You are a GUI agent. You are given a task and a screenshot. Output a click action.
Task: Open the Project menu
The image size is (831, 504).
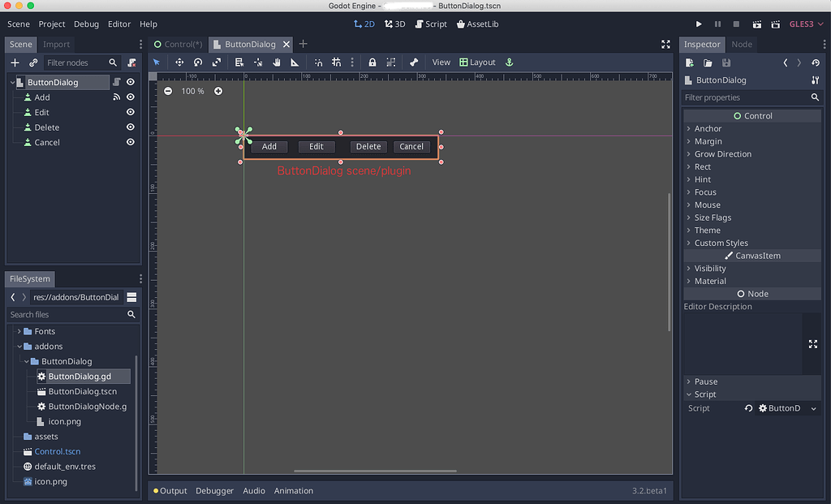click(x=51, y=24)
